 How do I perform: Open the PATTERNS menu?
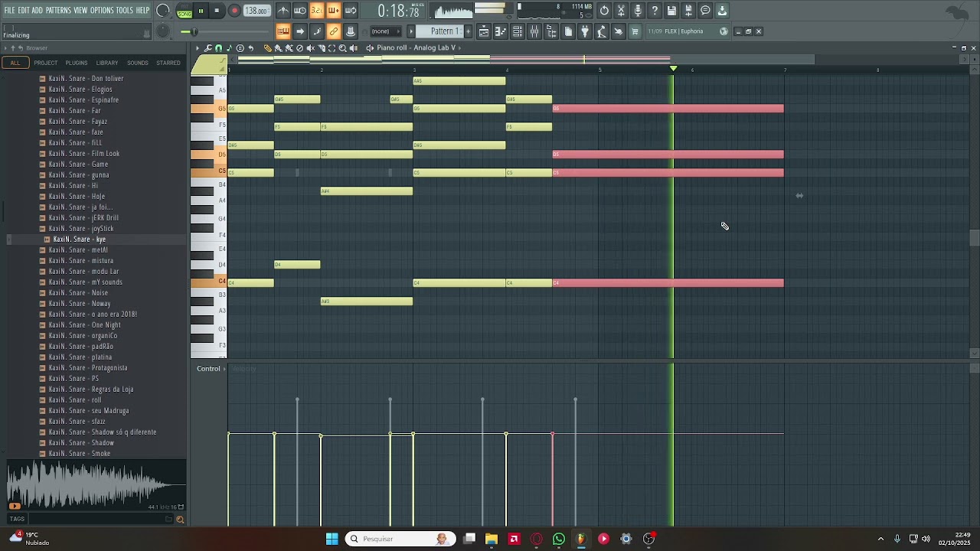pos(58,11)
